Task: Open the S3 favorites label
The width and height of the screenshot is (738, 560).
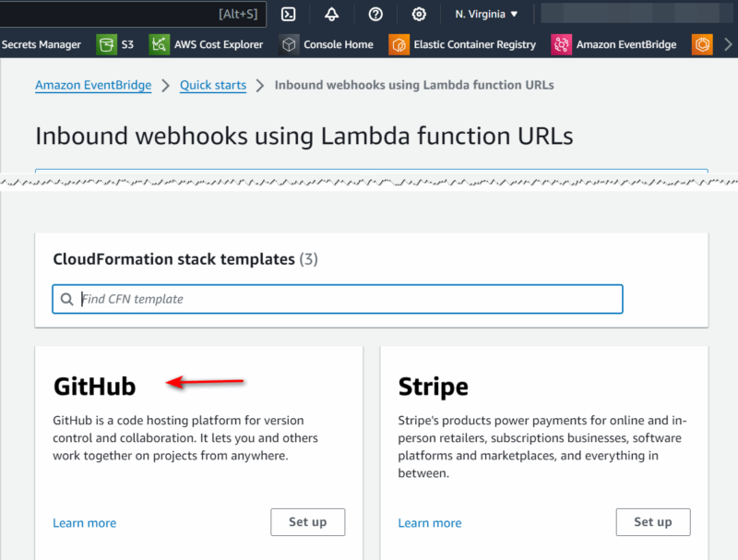Action: pyautogui.click(x=127, y=44)
